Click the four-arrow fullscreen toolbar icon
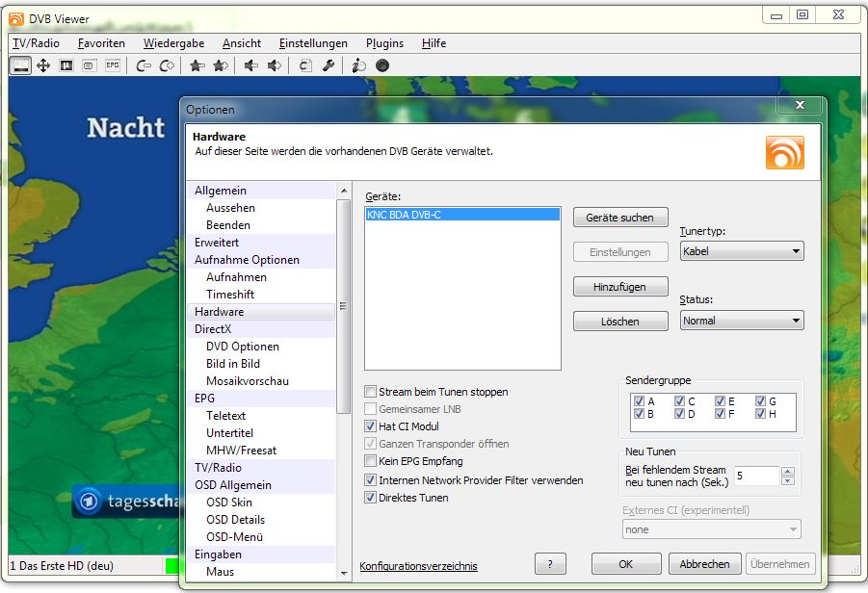 click(43, 65)
